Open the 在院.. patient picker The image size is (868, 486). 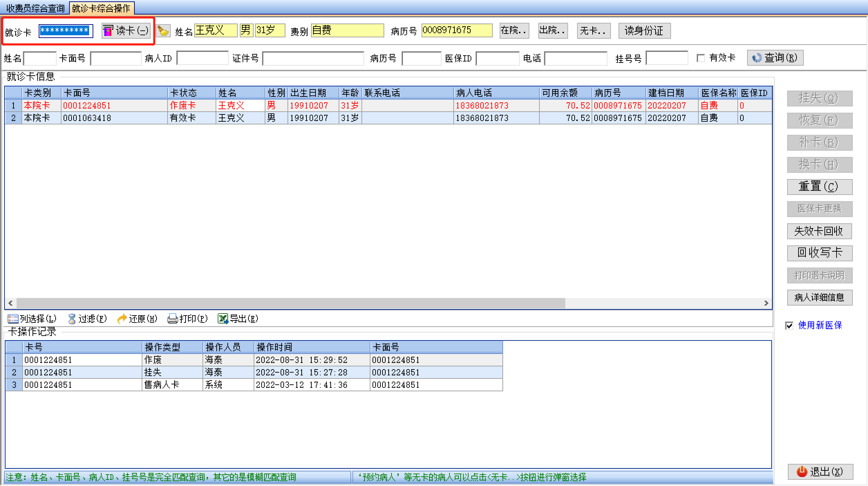click(514, 31)
